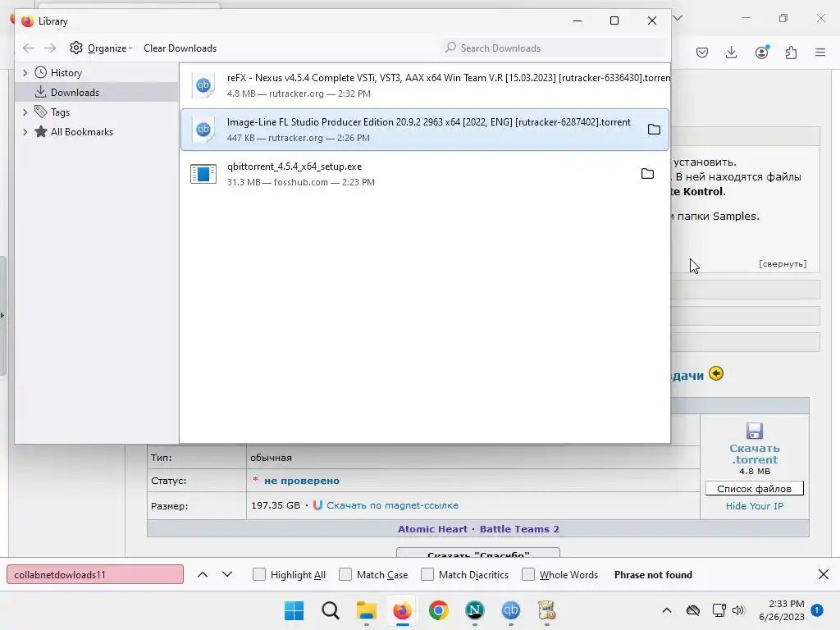The image size is (840, 630).
Task: Switch to Firefox on the taskbar
Action: coord(402,610)
